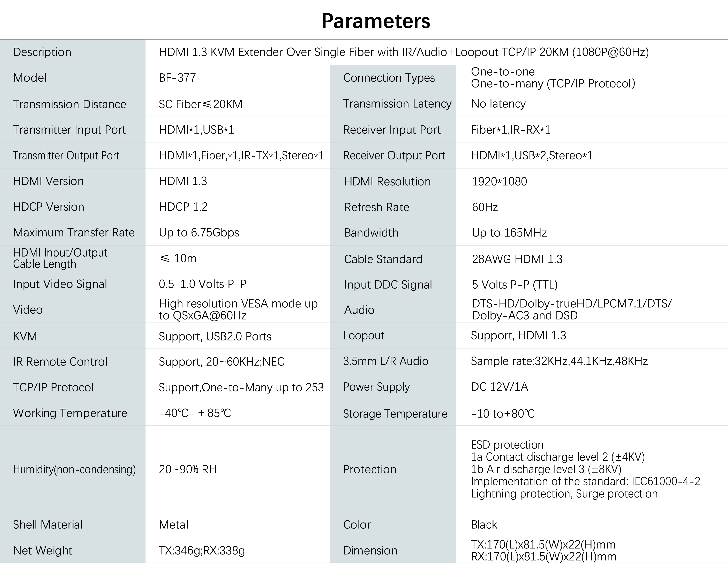Click the SC Fiber≤20KM value
This screenshot has width=728, height=563.
[x=201, y=104]
